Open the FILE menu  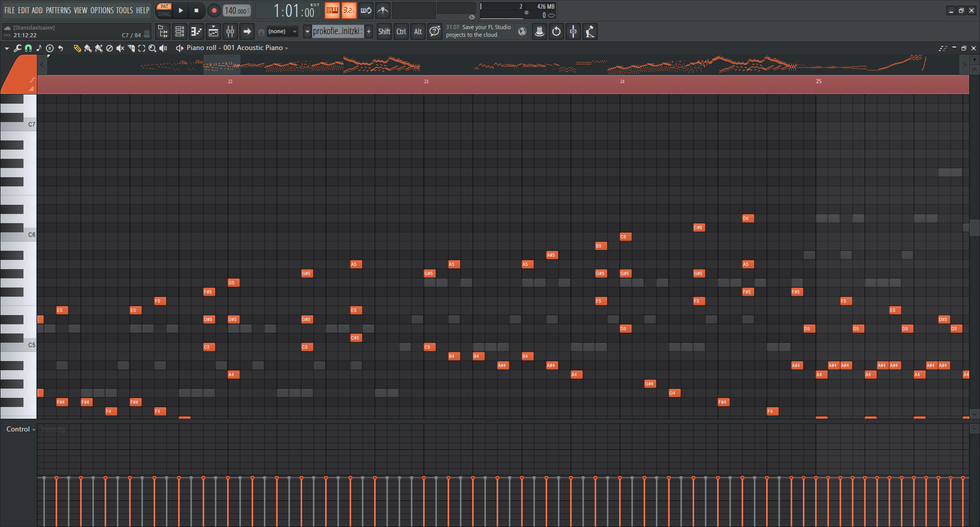coord(10,10)
